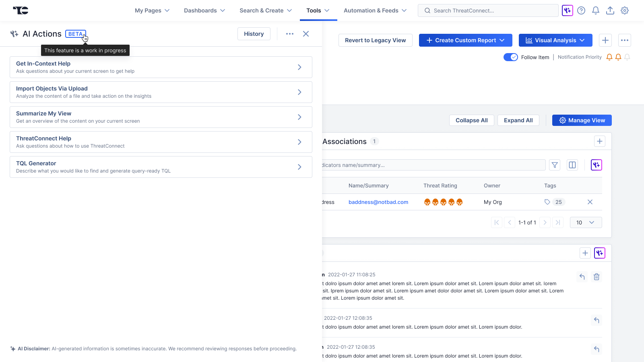Open the notifications bell in header
This screenshot has height=362, width=644.
[595, 10]
